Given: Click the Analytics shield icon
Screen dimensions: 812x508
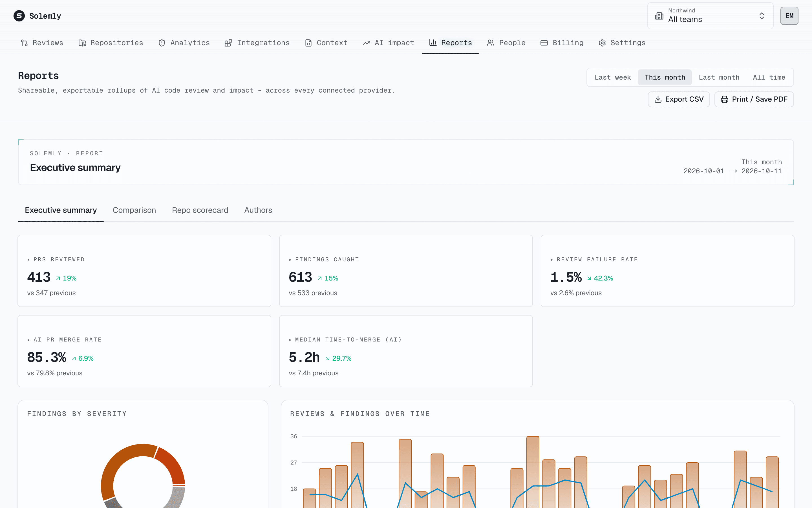Looking at the screenshot, I should point(162,43).
